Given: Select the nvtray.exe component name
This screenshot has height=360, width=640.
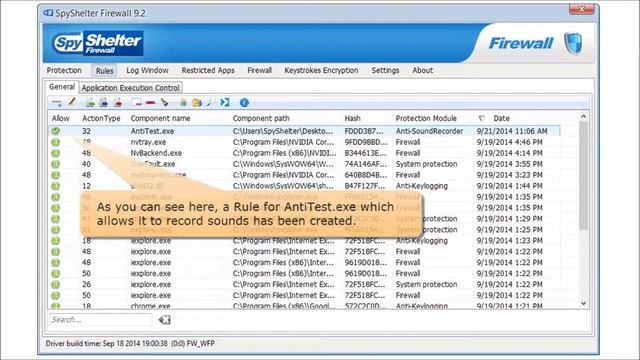Looking at the screenshot, I should 148,142.
